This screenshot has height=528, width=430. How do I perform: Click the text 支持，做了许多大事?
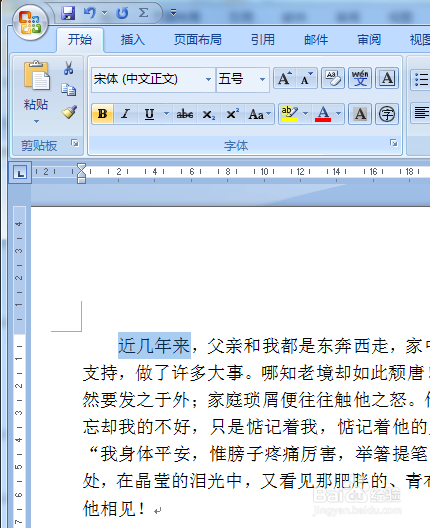tap(163, 373)
